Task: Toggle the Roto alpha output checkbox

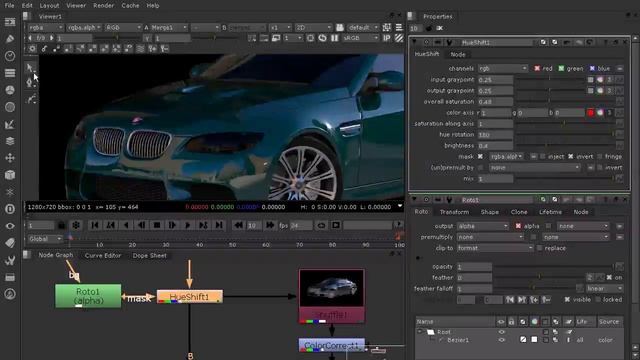Action: [518, 226]
